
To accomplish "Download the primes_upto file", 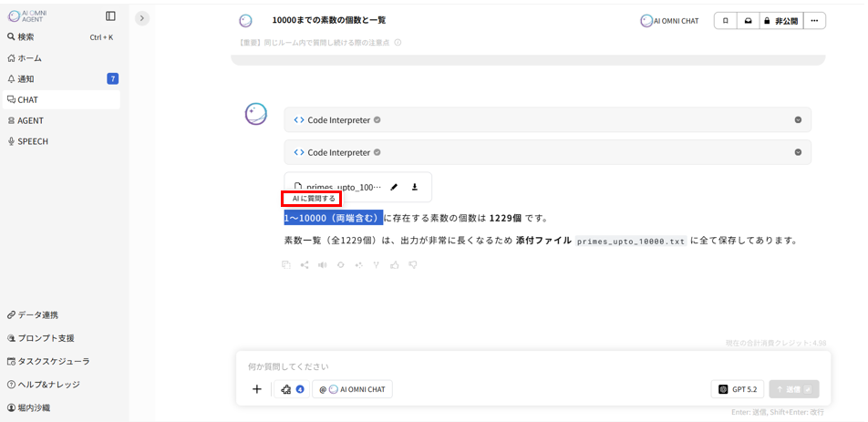I will [x=415, y=187].
